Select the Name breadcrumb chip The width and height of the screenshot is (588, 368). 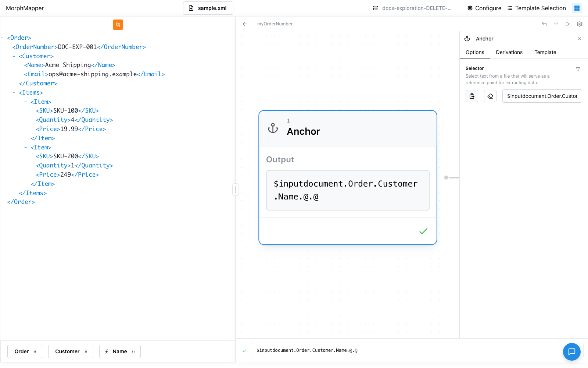tap(120, 351)
